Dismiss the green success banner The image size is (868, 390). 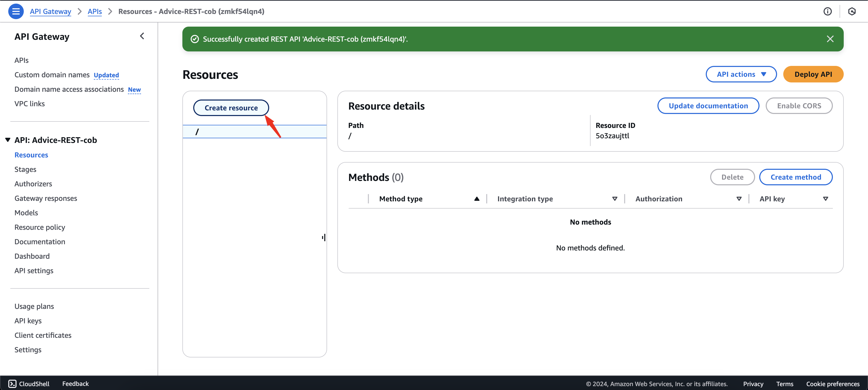coord(830,39)
